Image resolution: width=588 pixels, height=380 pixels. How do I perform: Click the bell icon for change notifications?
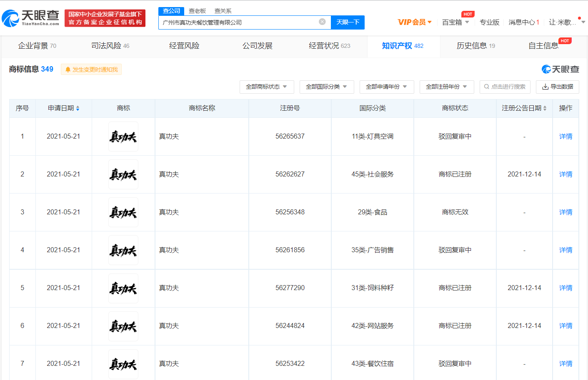(x=68, y=70)
